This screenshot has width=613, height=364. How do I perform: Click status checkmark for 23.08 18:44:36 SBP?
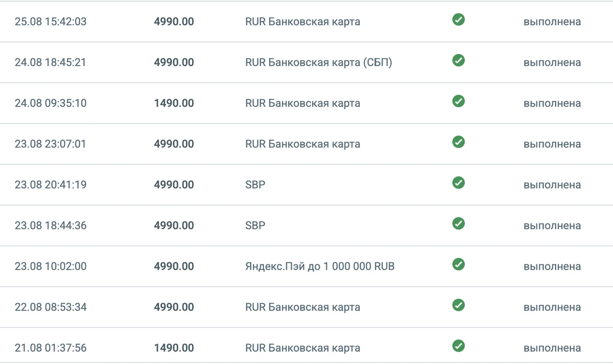click(459, 224)
